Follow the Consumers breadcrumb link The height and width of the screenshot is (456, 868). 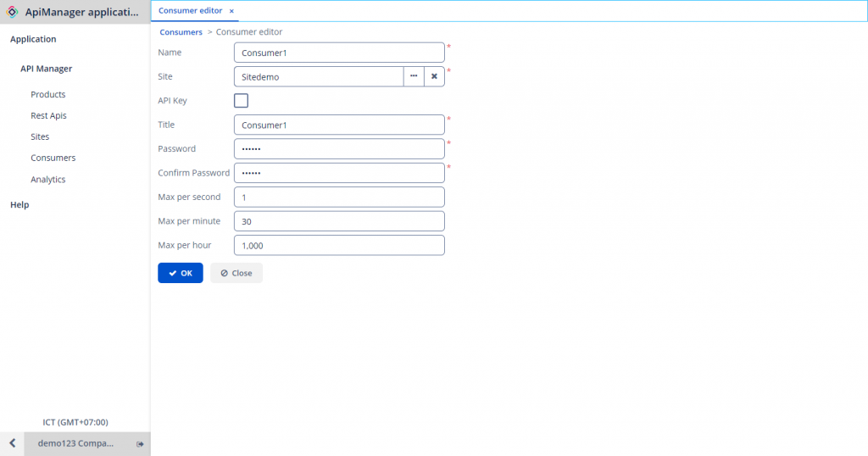pos(181,32)
